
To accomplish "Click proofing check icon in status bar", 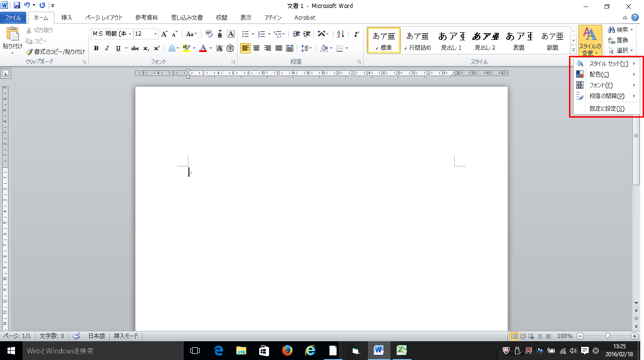I will tap(77, 336).
